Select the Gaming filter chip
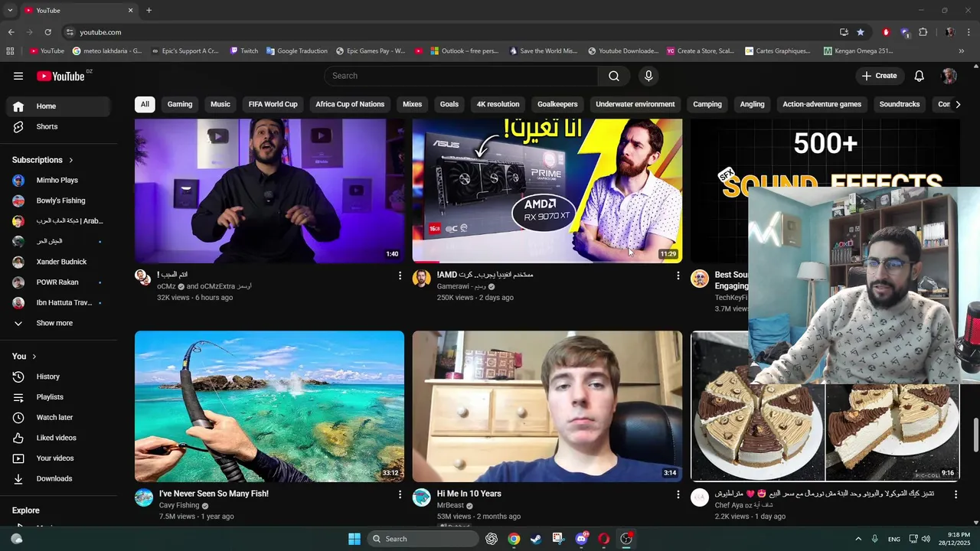Image resolution: width=980 pixels, height=551 pixels. tap(180, 104)
